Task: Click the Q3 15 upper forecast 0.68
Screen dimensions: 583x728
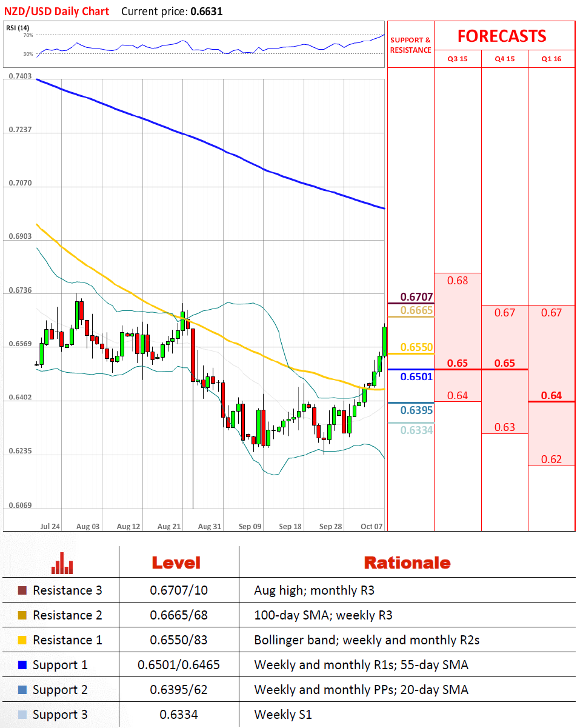Action: pos(458,281)
